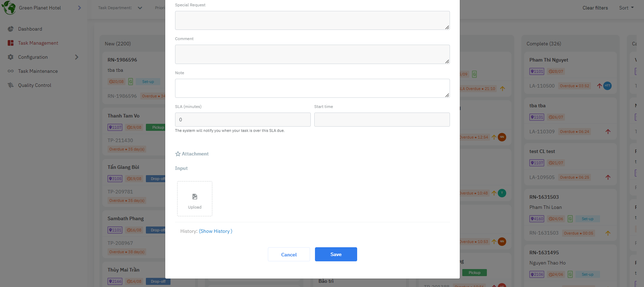Click the Green Planet Hotel globe logo
This screenshot has height=287, width=644.
(9, 8)
